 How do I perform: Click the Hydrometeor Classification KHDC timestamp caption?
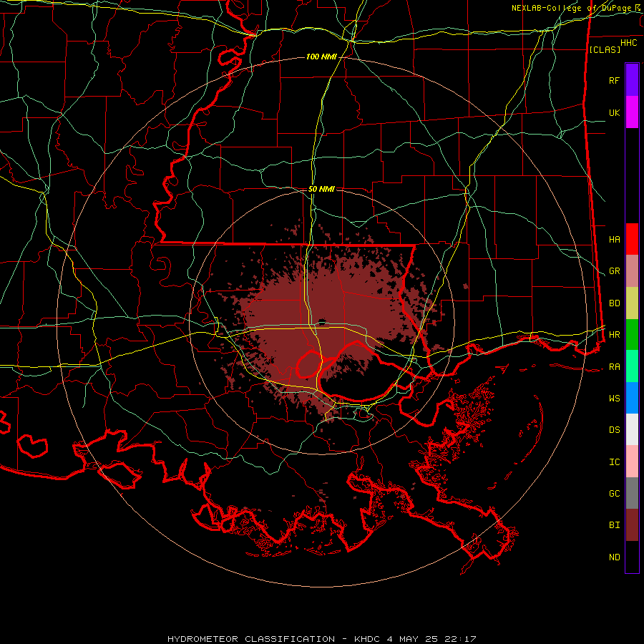click(321, 639)
